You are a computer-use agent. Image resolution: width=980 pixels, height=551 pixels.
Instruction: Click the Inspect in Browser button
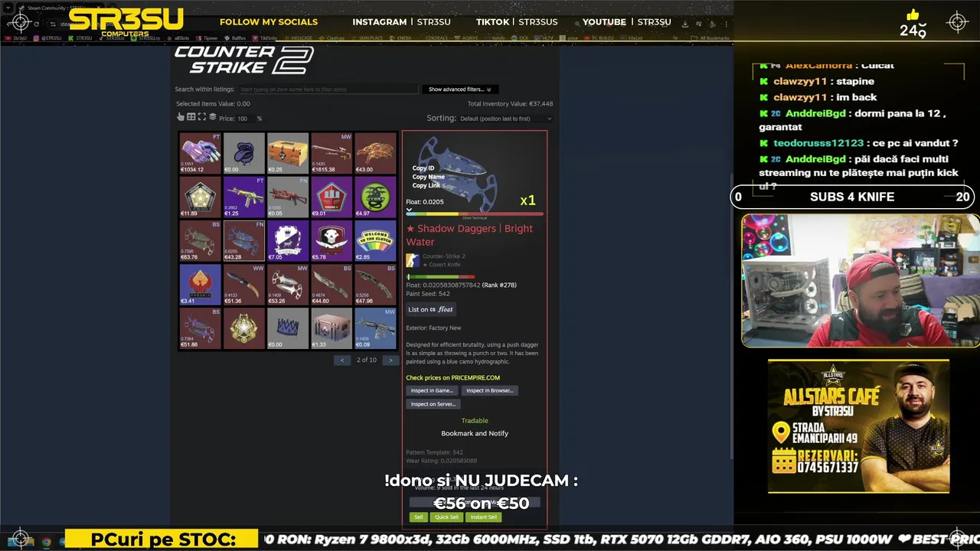(490, 390)
